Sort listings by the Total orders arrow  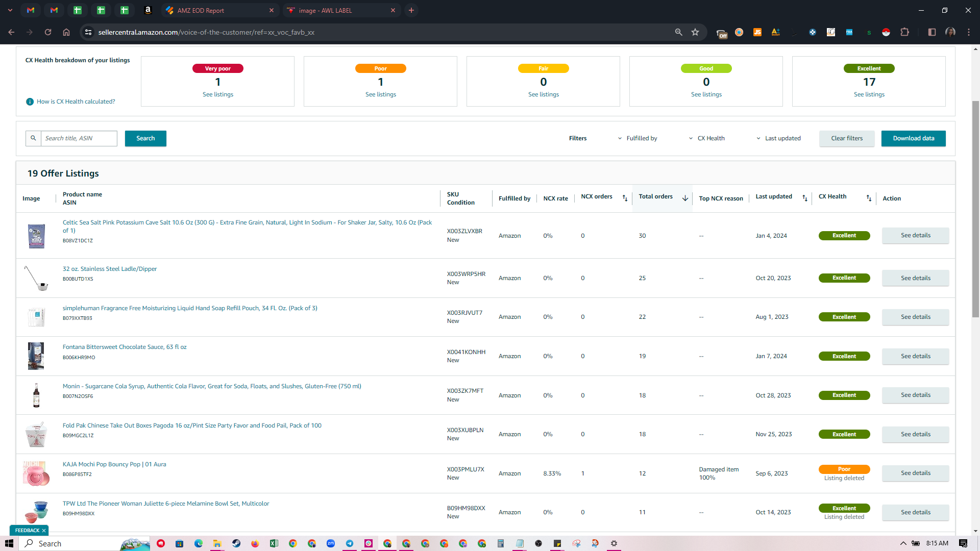point(685,198)
